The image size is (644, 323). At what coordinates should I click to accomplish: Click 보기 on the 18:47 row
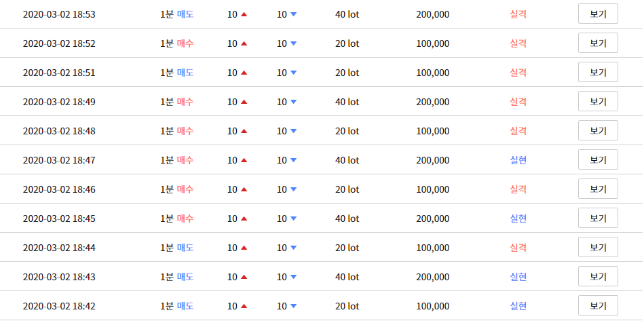coord(598,160)
